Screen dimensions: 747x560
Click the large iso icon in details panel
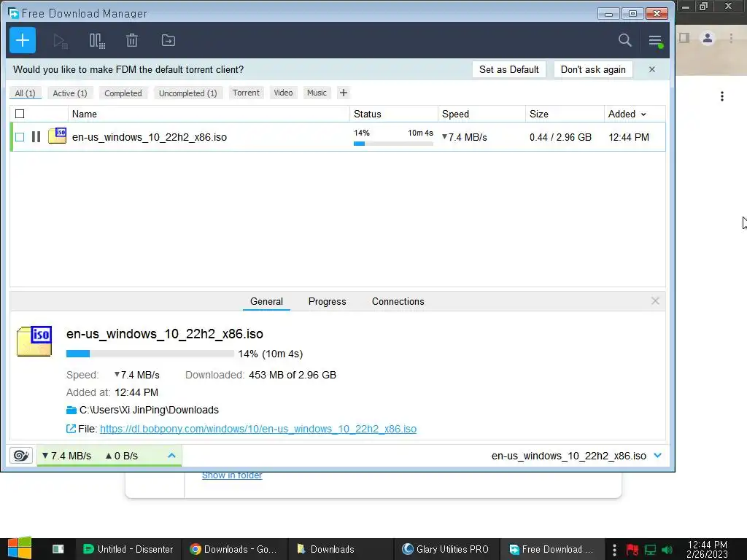point(34,341)
